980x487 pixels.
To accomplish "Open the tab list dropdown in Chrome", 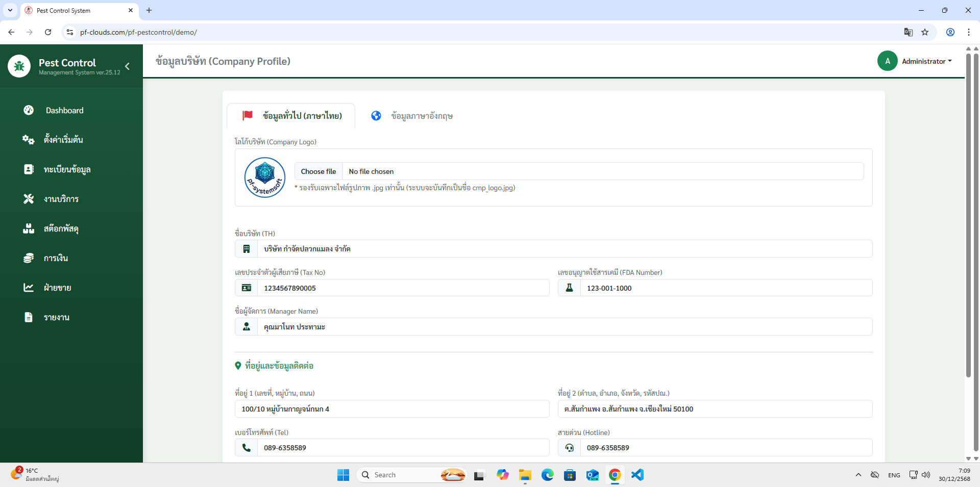I will click(10, 10).
